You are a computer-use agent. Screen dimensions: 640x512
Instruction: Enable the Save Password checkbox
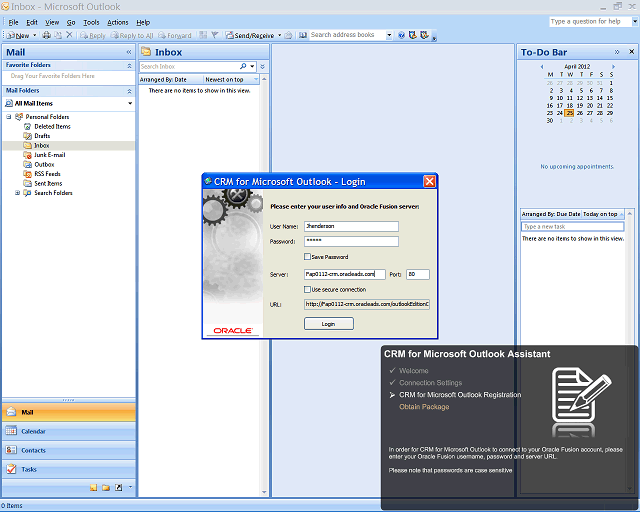pos(307,256)
